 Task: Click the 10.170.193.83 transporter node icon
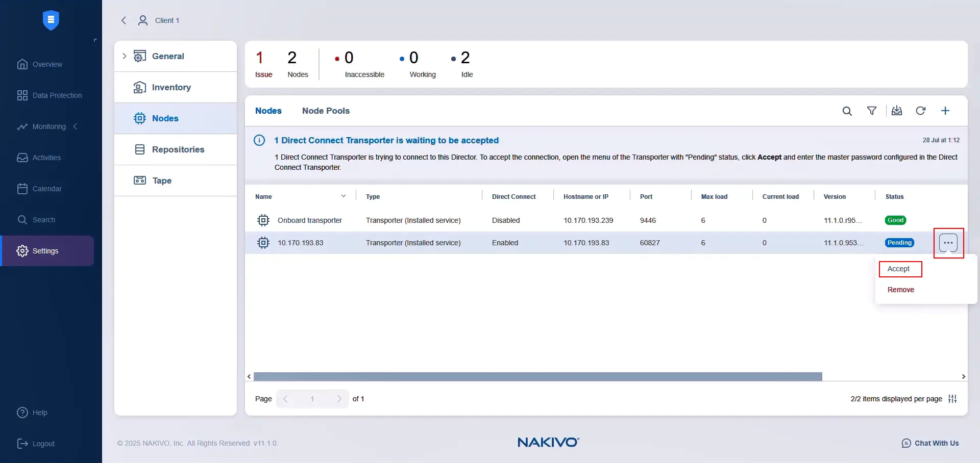(x=263, y=243)
